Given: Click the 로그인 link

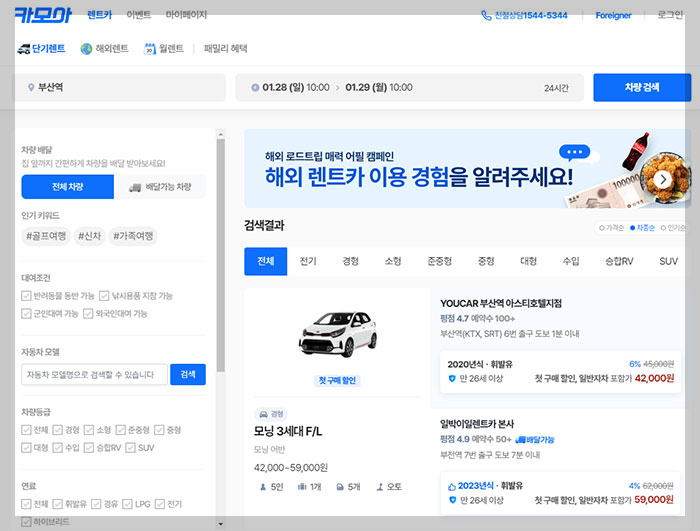Looking at the screenshot, I should pos(670,15).
